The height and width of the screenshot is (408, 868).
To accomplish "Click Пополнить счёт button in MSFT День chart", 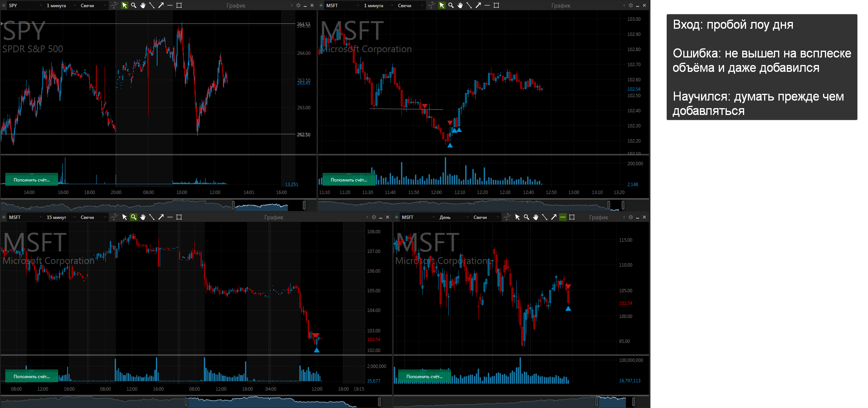I will (x=425, y=376).
